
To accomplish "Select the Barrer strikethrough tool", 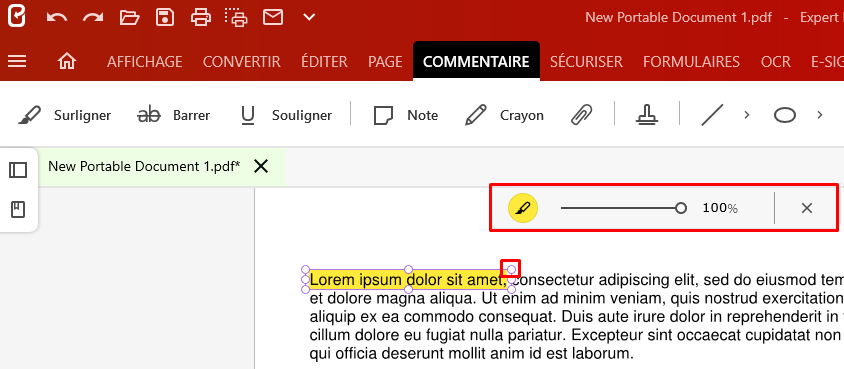I will tap(173, 115).
